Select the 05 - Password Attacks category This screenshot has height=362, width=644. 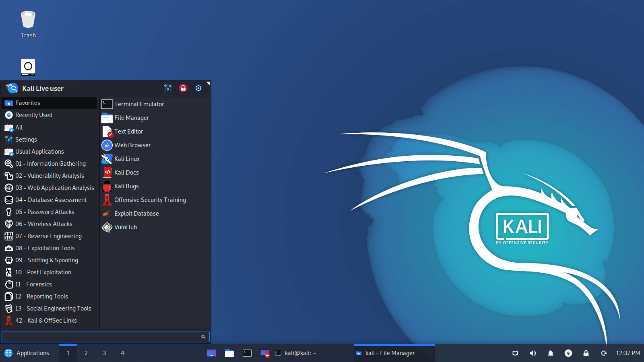[x=45, y=212]
